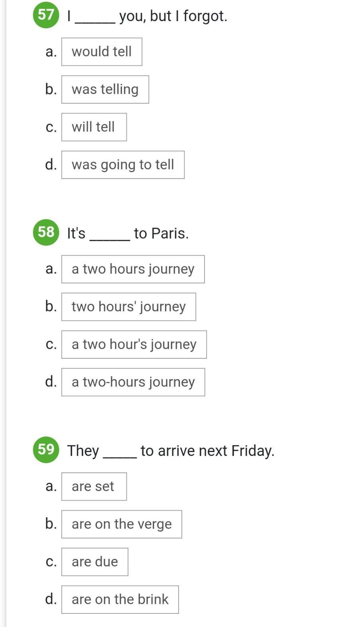Viewport: 364px width, 627px height.
Task: Select 'are on the brink' answer
Action: pos(120,599)
